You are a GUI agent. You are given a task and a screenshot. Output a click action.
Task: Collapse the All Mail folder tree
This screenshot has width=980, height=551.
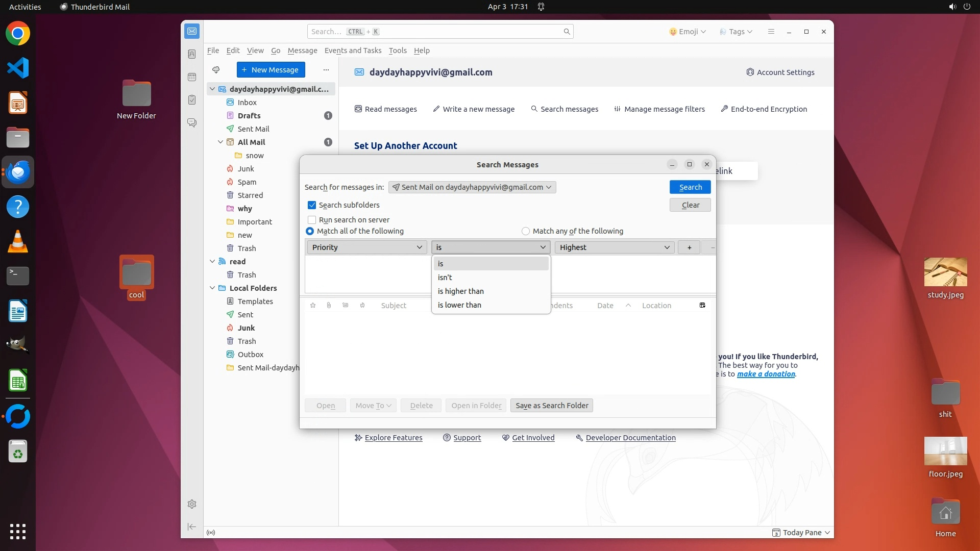pos(220,142)
